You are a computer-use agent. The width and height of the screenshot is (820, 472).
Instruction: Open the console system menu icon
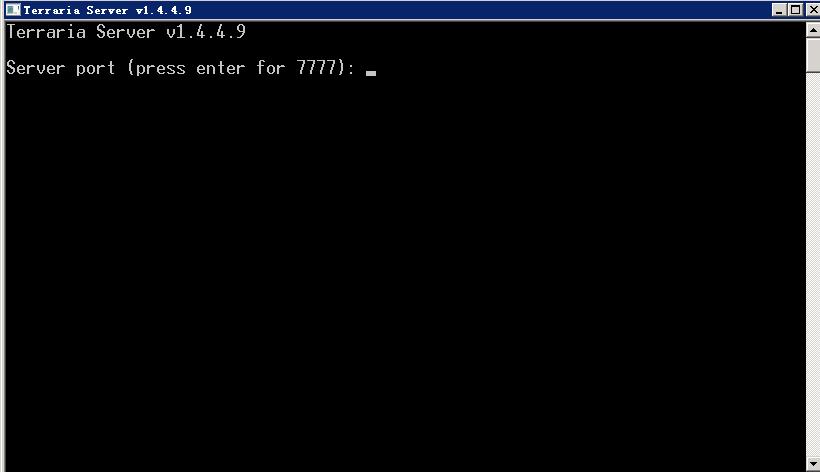pyautogui.click(x=13, y=10)
